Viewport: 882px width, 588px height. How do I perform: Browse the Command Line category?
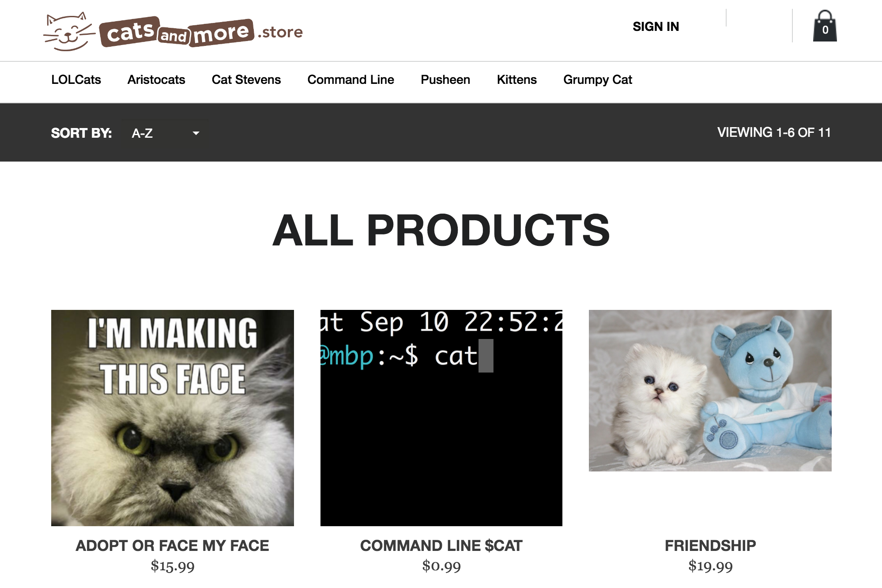click(x=351, y=79)
